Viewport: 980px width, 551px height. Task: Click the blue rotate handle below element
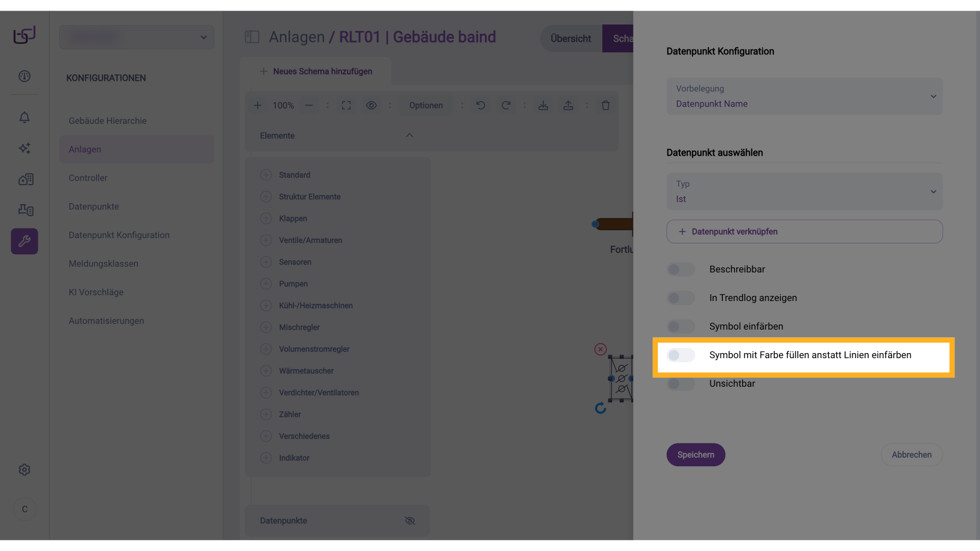600,408
